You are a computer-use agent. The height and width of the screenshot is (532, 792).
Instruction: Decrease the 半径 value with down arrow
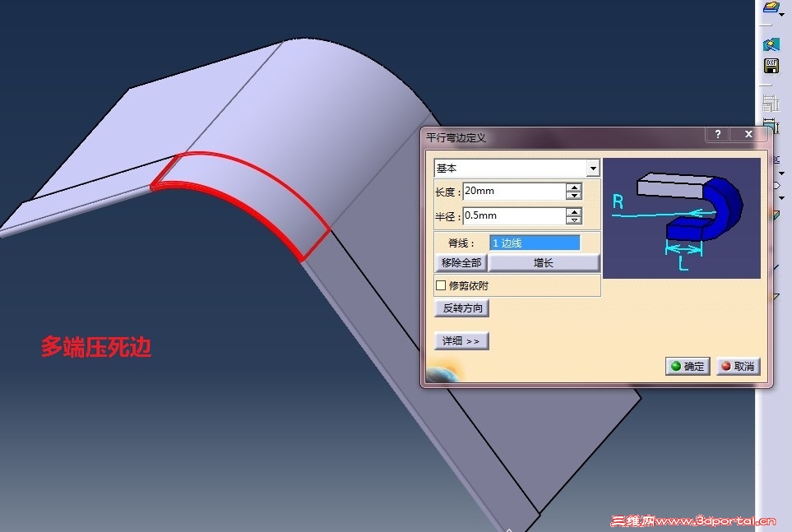(x=574, y=220)
